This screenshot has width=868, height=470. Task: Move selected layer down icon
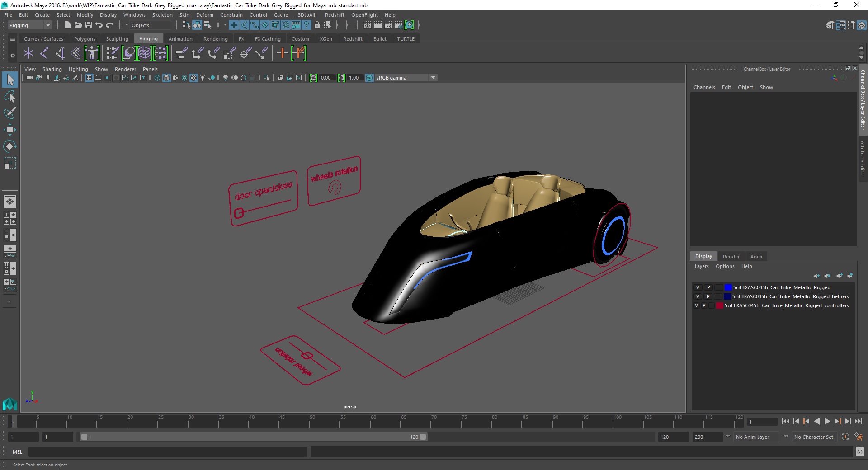click(x=827, y=276)
